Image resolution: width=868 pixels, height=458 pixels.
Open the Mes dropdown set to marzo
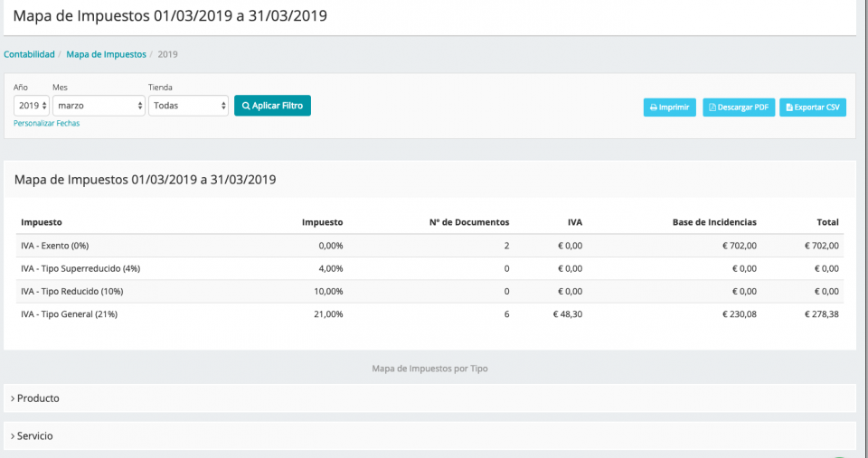tap(98, 106)
